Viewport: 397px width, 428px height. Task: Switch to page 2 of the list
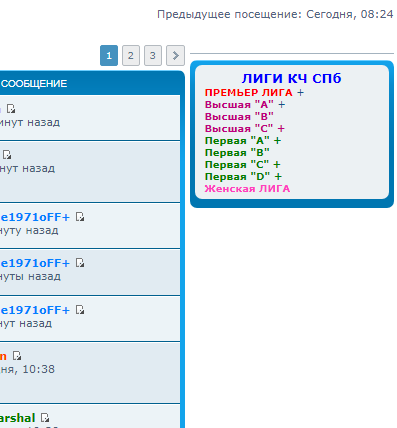click(131, 55)
